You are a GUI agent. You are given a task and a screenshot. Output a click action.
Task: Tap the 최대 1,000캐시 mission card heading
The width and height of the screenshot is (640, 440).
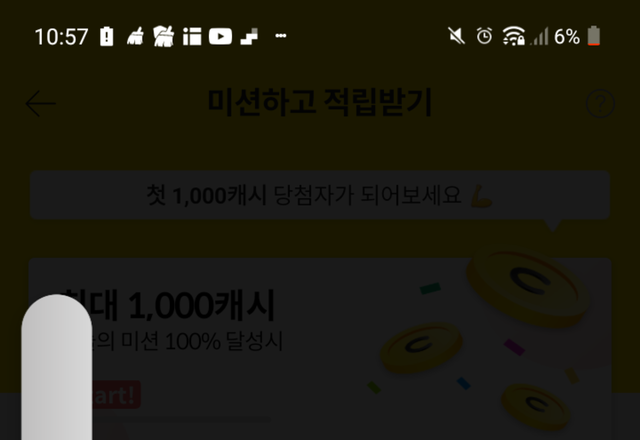click(169, 305)
